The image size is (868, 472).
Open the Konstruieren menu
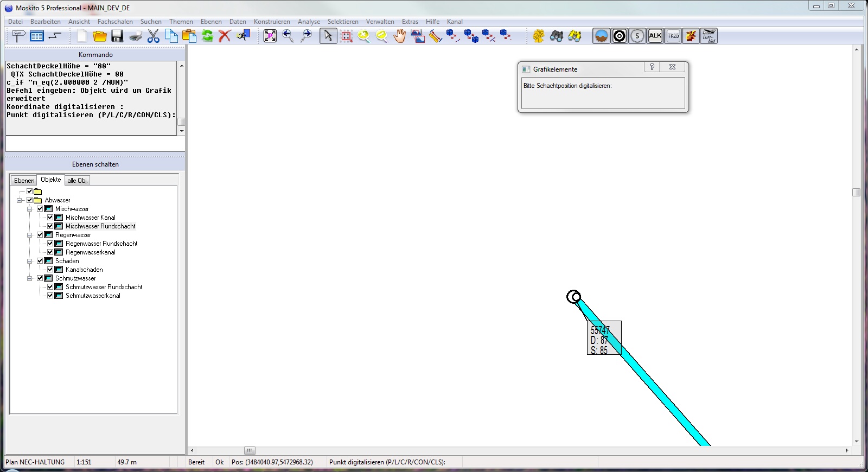coord(271,22)
